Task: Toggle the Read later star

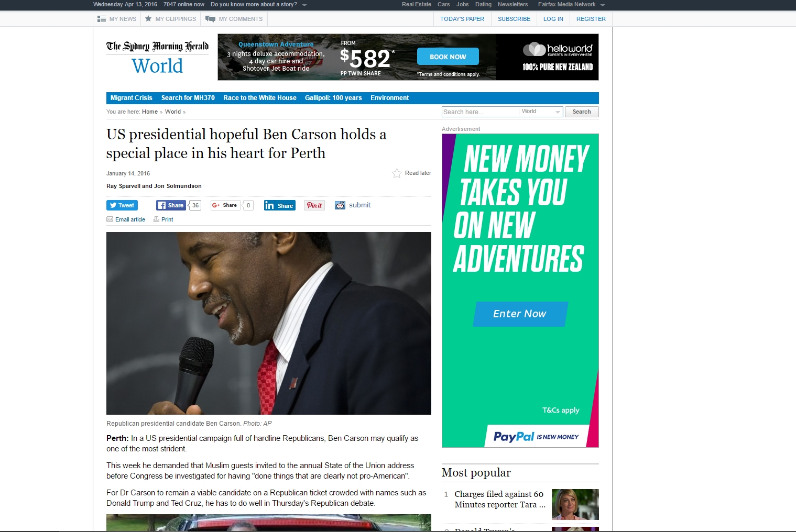Action: 397,173
